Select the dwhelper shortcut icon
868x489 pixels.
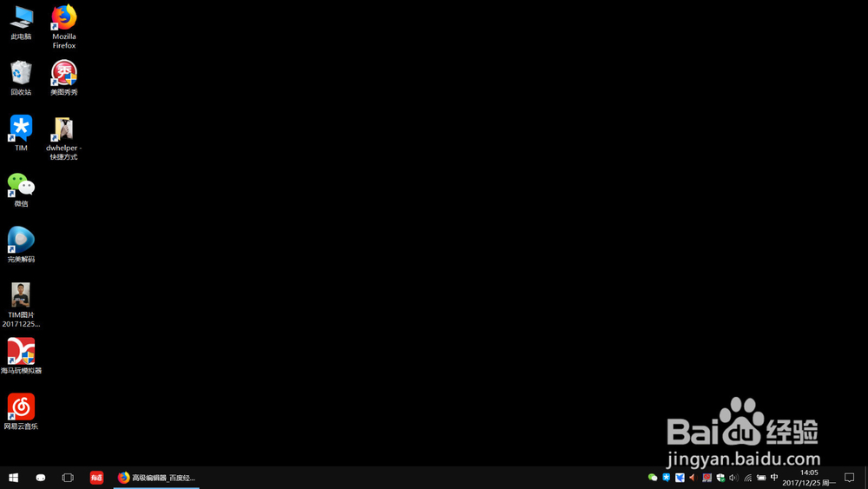(x=63, y=138)
